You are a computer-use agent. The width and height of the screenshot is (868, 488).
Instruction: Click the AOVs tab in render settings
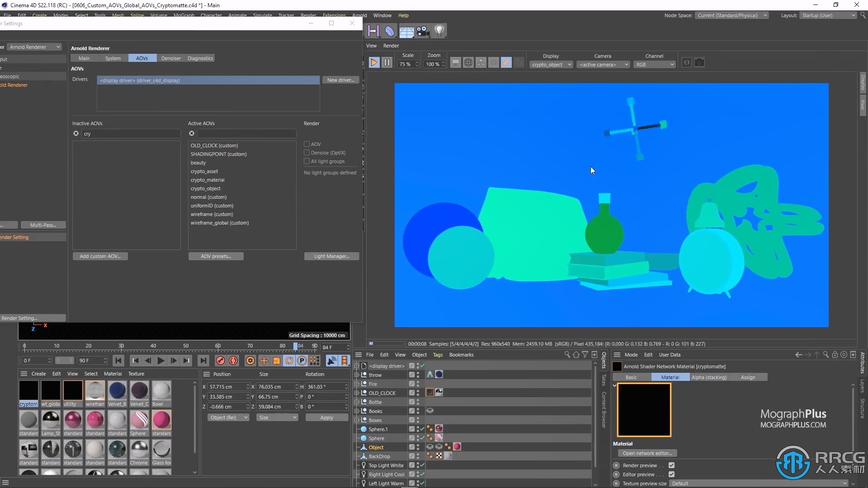[142, 58]
